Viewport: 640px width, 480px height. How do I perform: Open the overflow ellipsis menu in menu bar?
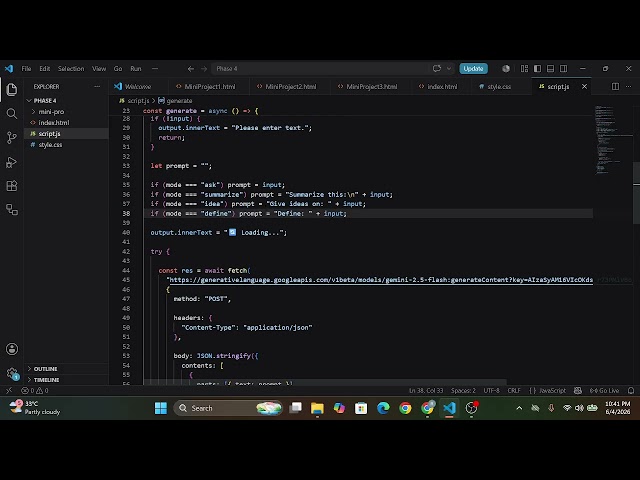coord(155,69)
